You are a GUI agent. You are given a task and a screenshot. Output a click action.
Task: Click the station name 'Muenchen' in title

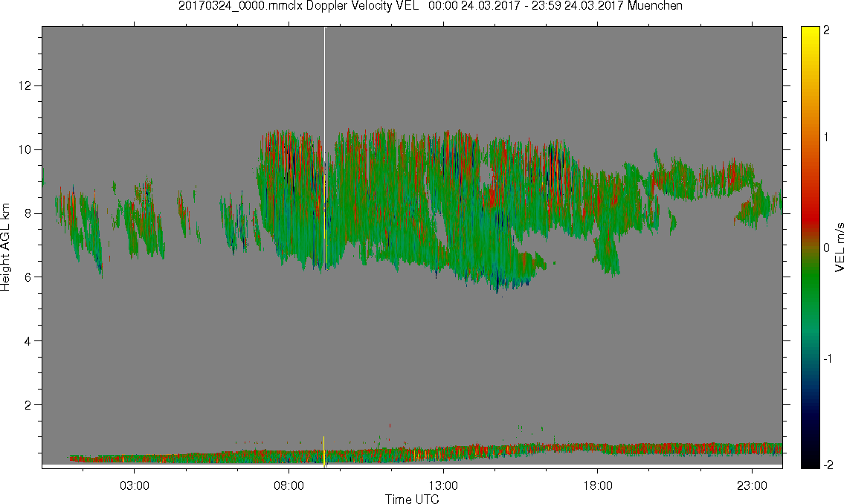pyautogui.click(x=654, y=6)
